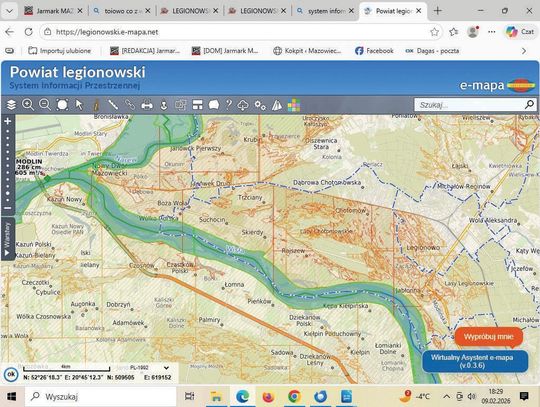Open the print map tool
Screen dimensions: 540x407
coord(147,105)
